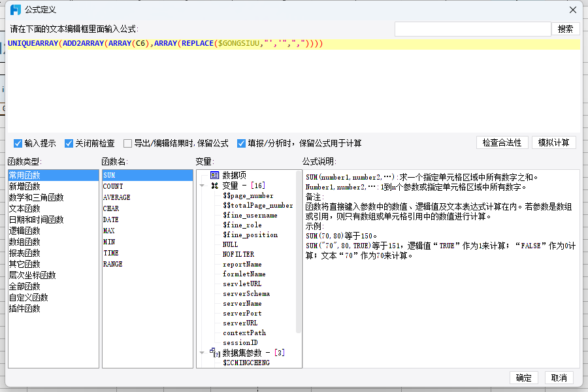The width and height of the screenshot is (588, 392).
Task: Select reportName variable
Action: pos(242,264)
